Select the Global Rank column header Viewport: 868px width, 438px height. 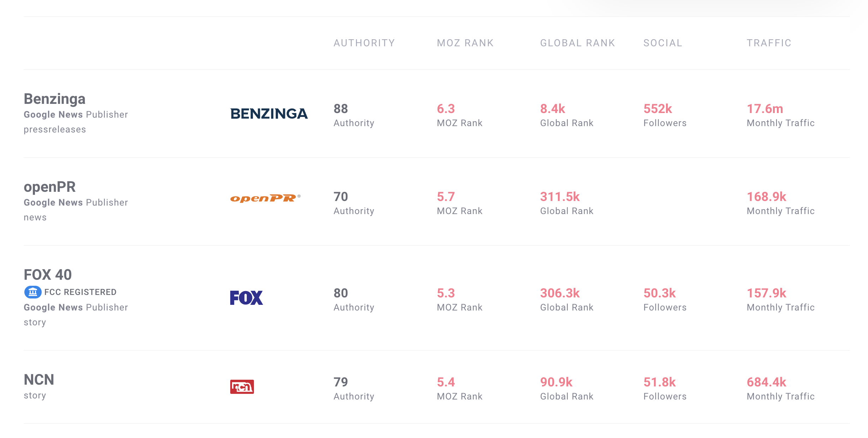point(577,43)
